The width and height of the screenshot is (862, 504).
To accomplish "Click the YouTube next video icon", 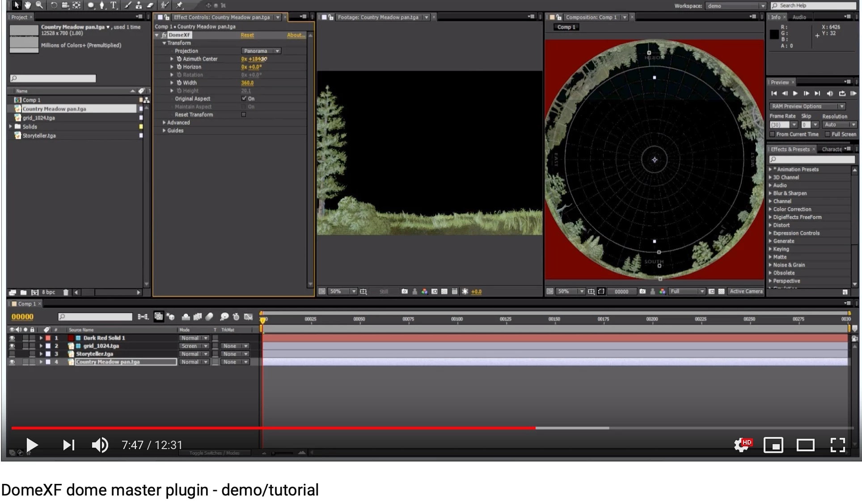I will (68, 445).
